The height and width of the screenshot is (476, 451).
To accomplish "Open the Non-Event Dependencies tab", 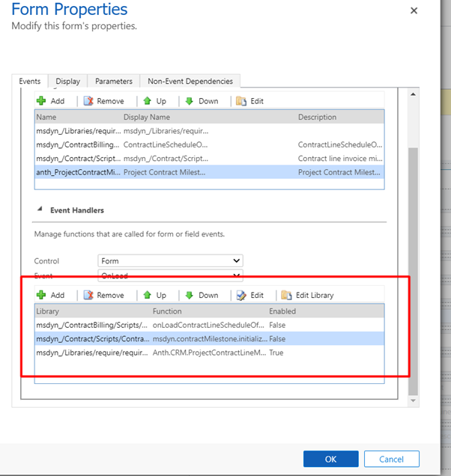I will pyautogui.click(x=190, y=81).
